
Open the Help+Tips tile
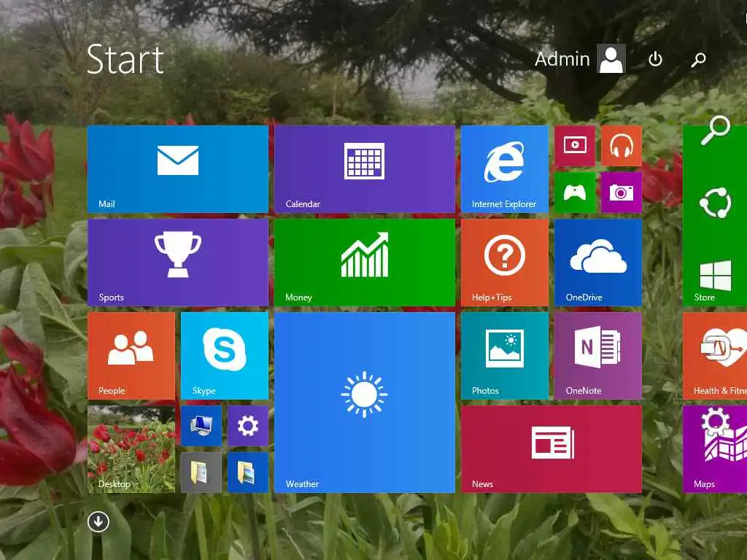[505, 262]
